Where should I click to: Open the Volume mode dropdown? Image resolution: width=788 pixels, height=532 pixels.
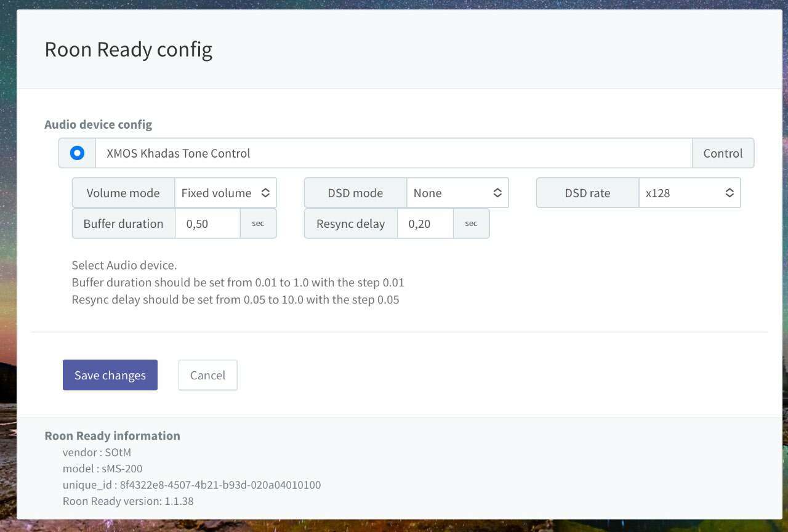(x=225, y=193)
